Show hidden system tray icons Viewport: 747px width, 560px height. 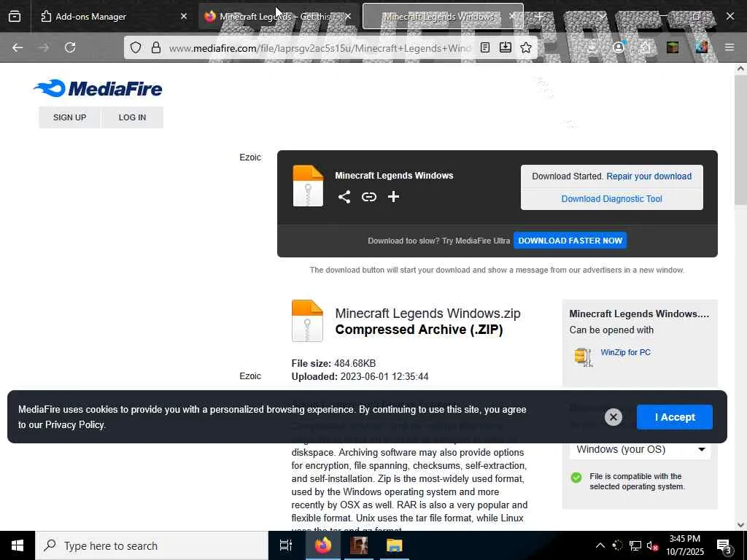pyautogui.click(x=600, y=545)
